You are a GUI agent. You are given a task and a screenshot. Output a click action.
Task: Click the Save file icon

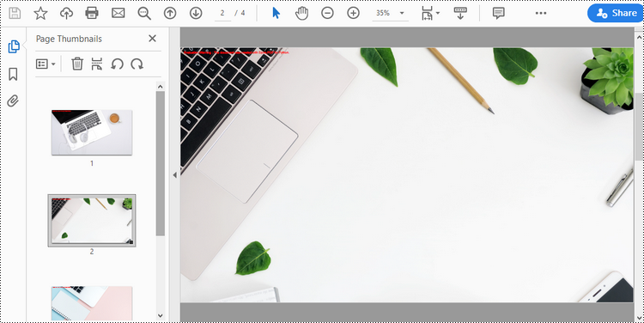click(15, 13)
